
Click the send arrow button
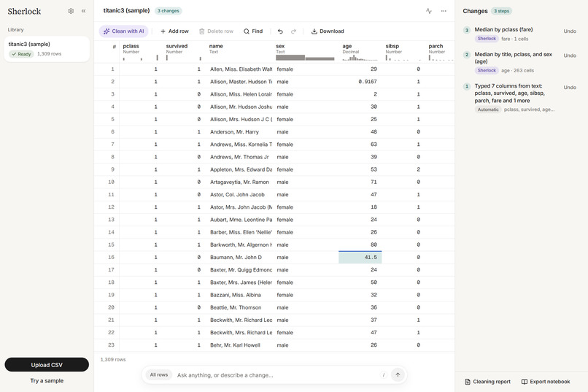[398, 374]
